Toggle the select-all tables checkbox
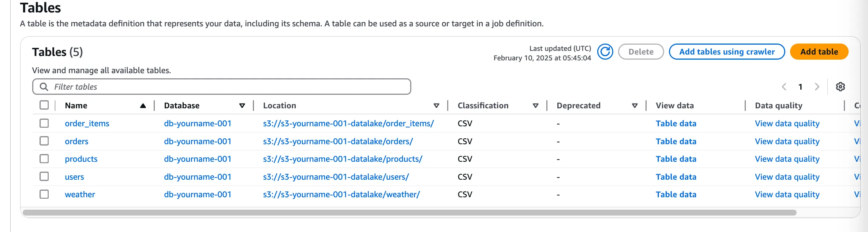The width and height of the screenshot is (868, 232). [44, 105]
